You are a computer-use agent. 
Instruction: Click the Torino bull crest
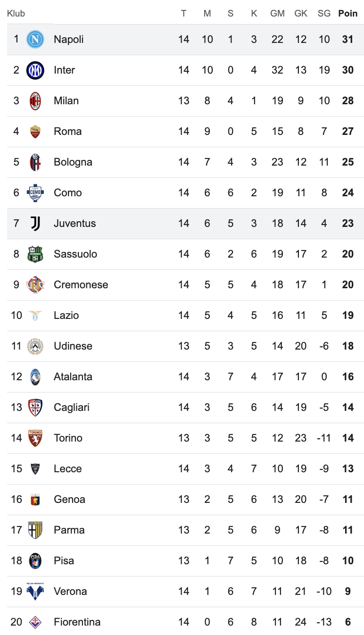[35, 438]
